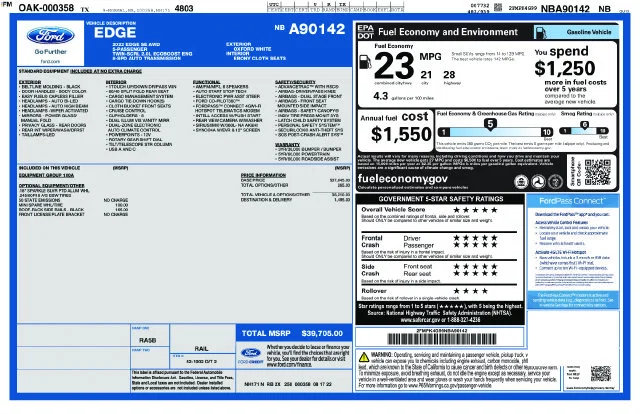Click the Frontal Crash Passenger star rating
Image resolution: width=640 pixels, height=414 pixels.
(475, 245)
